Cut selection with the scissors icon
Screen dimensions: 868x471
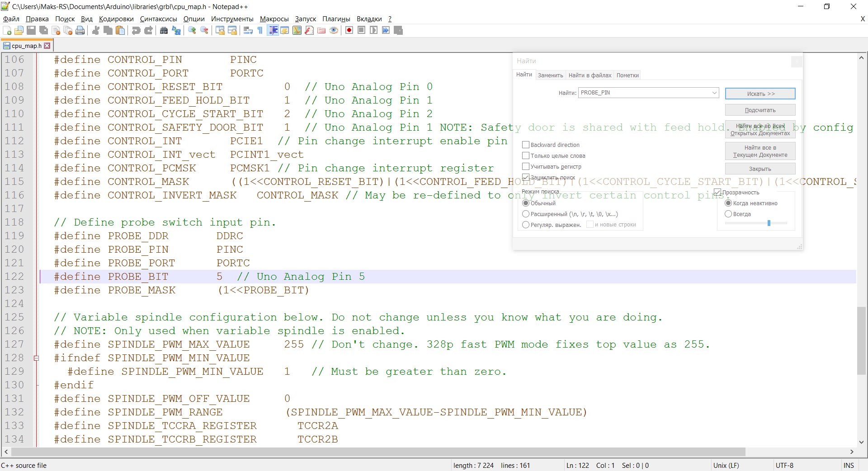(96, 30)
